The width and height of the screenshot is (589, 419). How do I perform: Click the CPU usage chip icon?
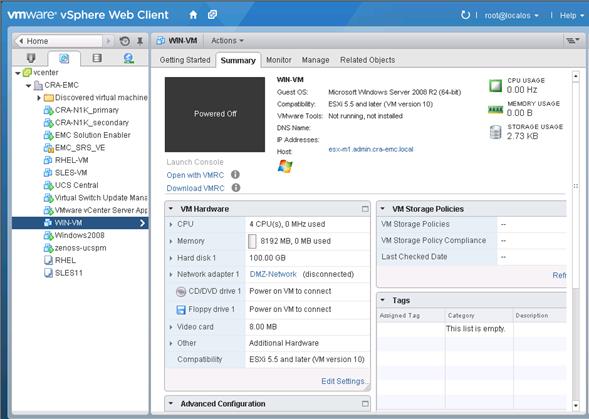click(x=495, y=86)
